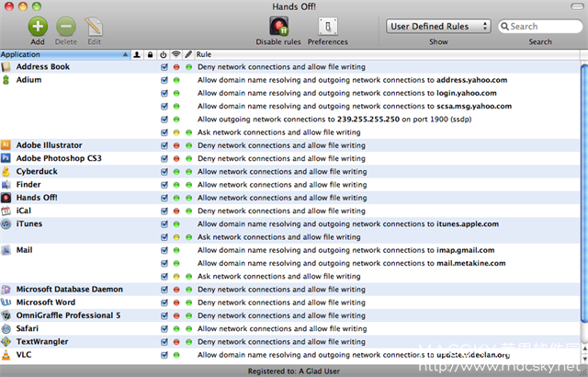Select the Mail app icon

point(6,250)
